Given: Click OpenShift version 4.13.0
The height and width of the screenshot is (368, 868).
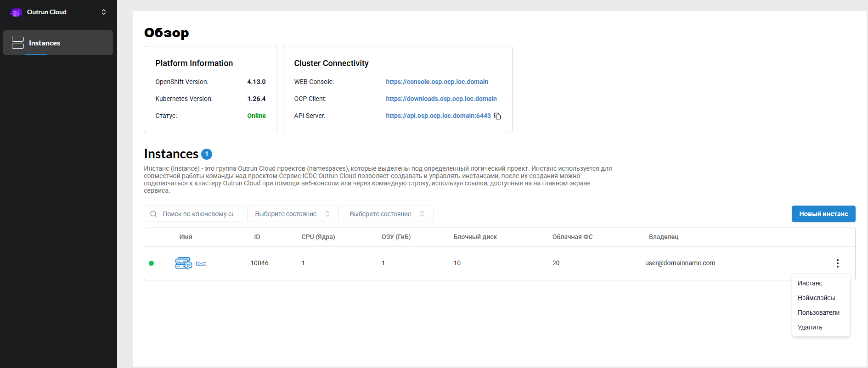Looking at the screenshot, I should coord(256,82).
